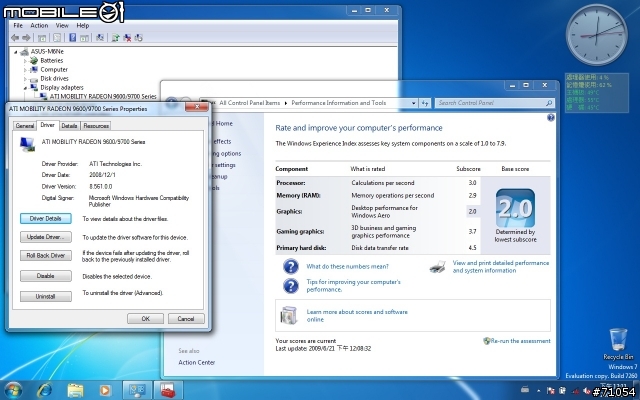Open the Windows Start orb
The width and height of the screenshot is (640, 400).
click(13, 390)
